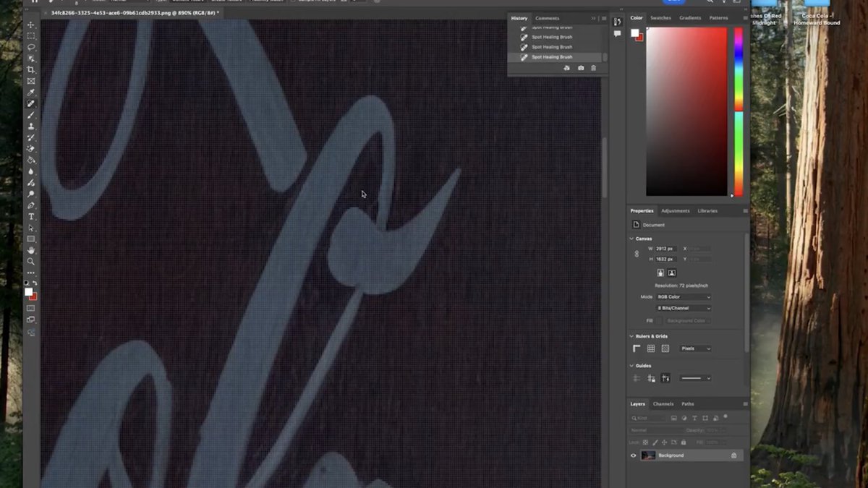Select the Eraser tool
The height and width of the screenshot is (488, 868).
click(x=31, y=148)
